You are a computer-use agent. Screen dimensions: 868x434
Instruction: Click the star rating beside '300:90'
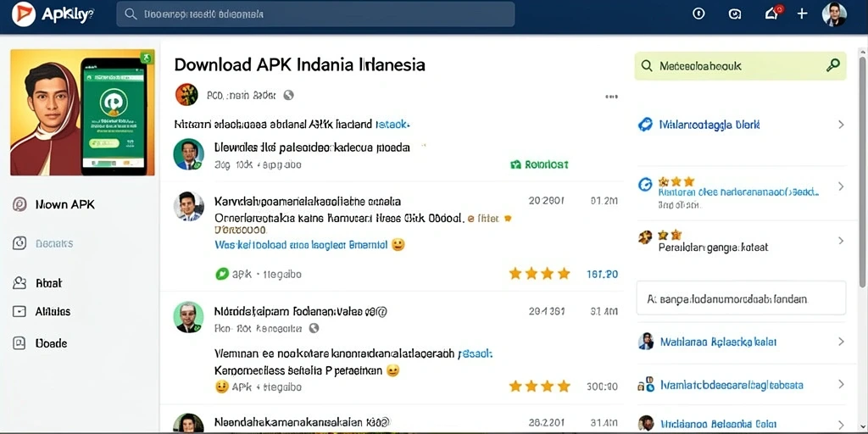click(x=540, y=387)
